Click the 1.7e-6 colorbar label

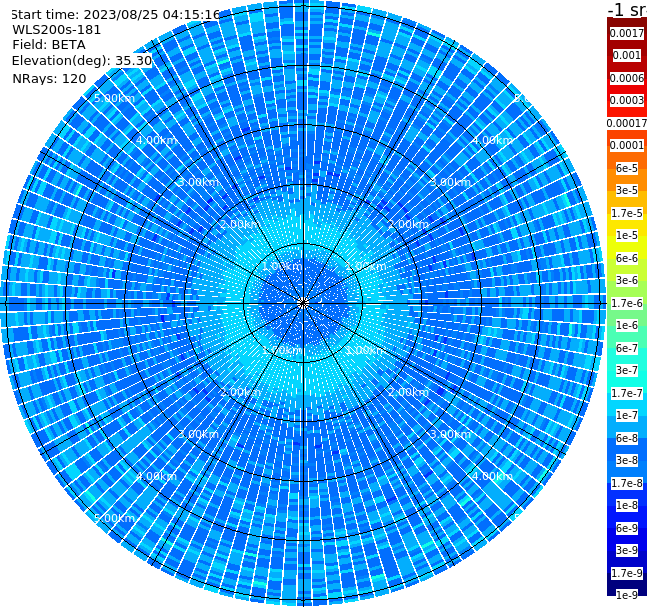[627, 303]
